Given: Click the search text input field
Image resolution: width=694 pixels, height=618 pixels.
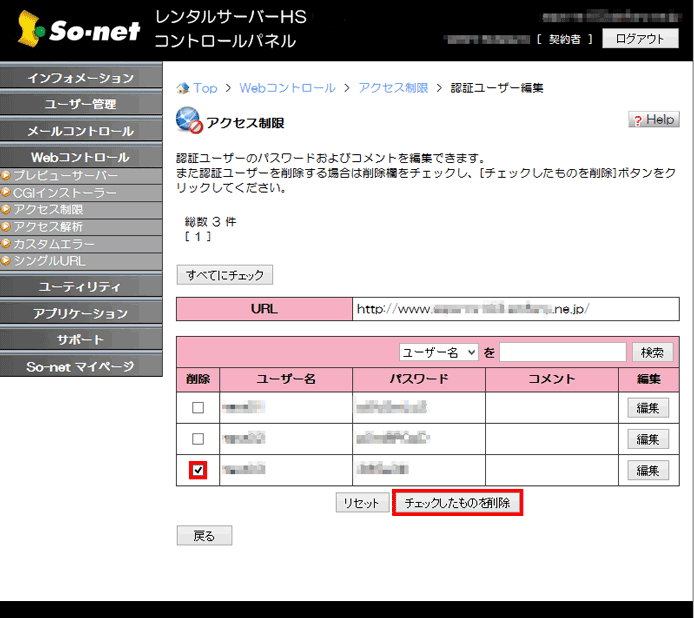Looking at the screenshot, I should click(x=563, y=352).
